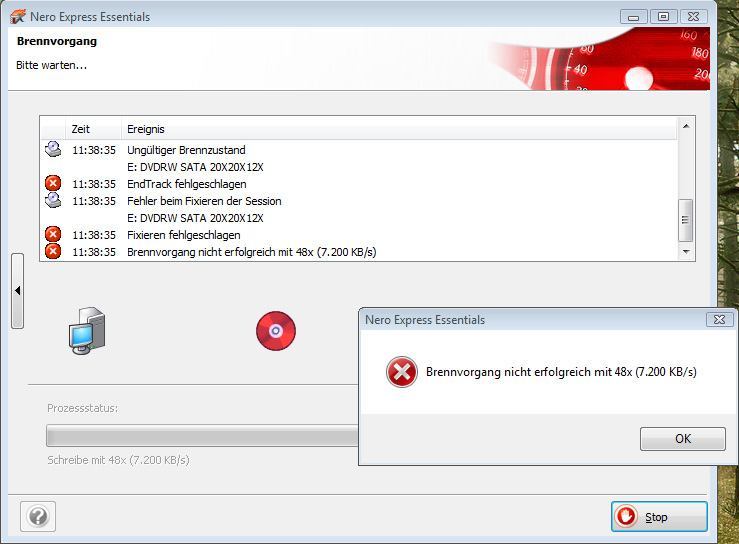Click error icon beside 'Brennvorgang nicht erfolgreich' log row

click(53, 251)
